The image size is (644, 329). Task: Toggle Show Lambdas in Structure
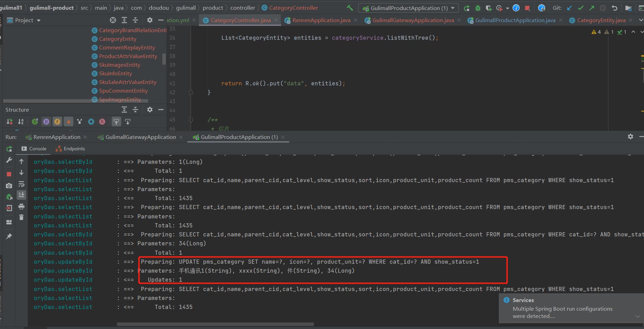tap(102, 122)
